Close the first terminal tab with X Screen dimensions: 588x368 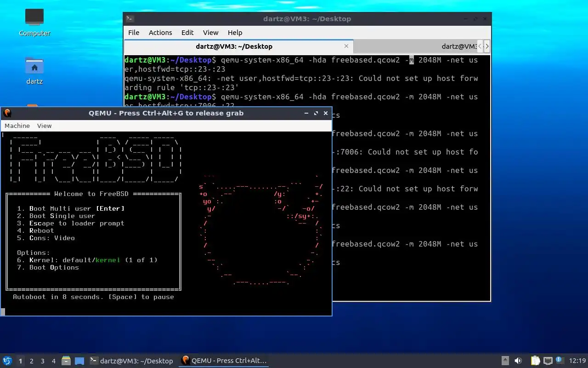346,46
